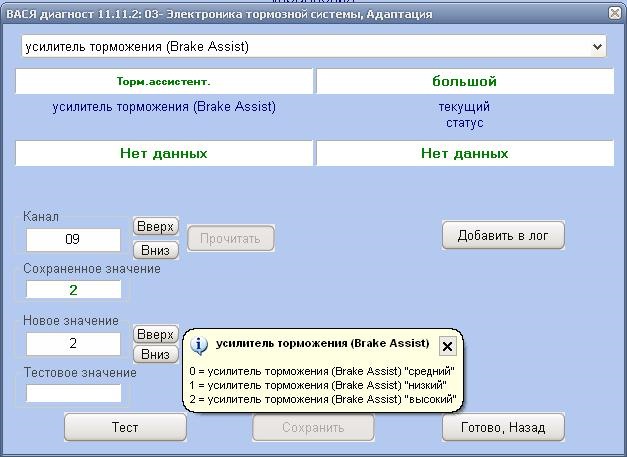Viewport: 627px width, 457px height.
Task: Close the Brake Assist info tooltip
Action: [x=447, y=346]
